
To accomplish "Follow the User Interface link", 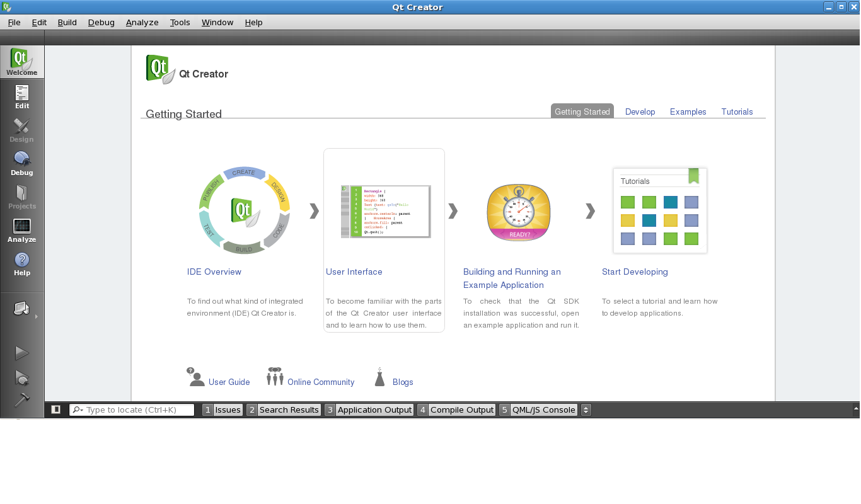I will tap(354, 272).
